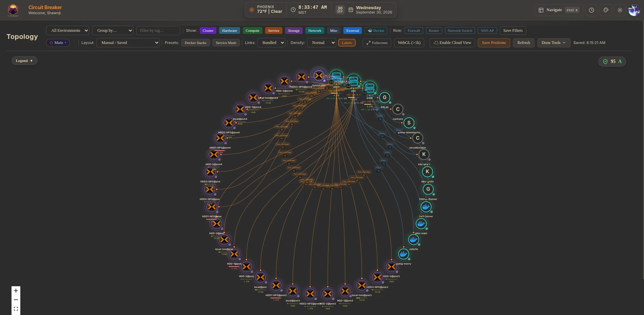Click Save Positions button
This screenshot has width=644, height=315.
click(x=494, y=43)
